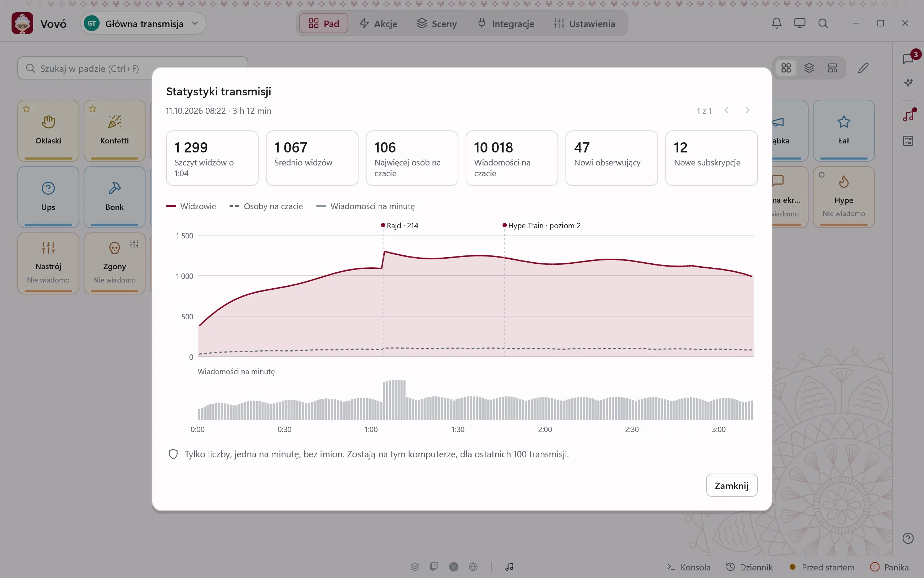Click the Twitch status bar icon

tap(434, 566)
